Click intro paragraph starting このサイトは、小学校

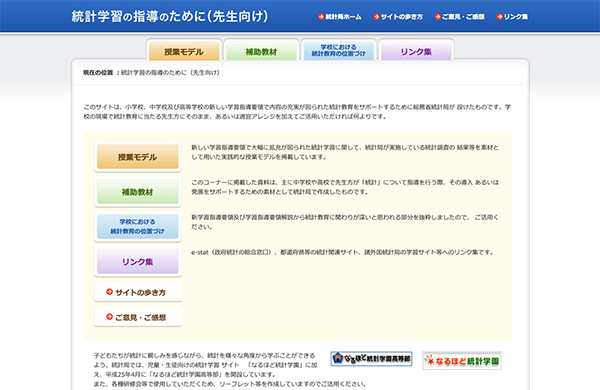(x=297, y=112)
